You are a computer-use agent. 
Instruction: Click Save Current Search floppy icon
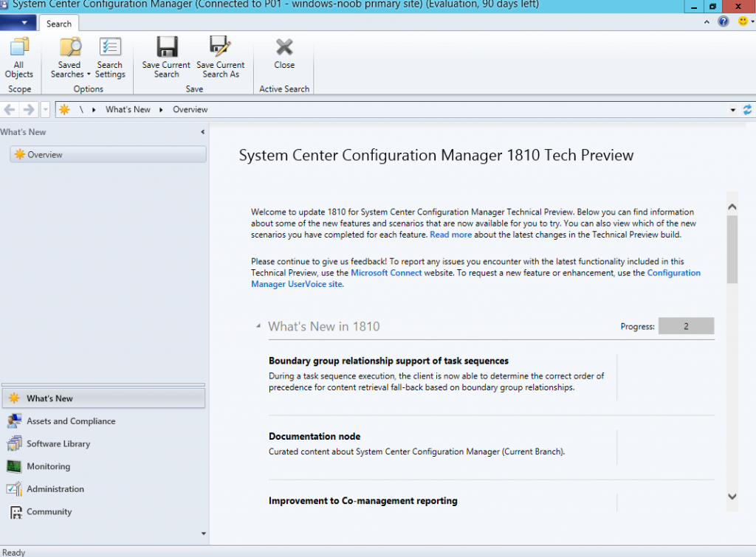click(167, 46)
